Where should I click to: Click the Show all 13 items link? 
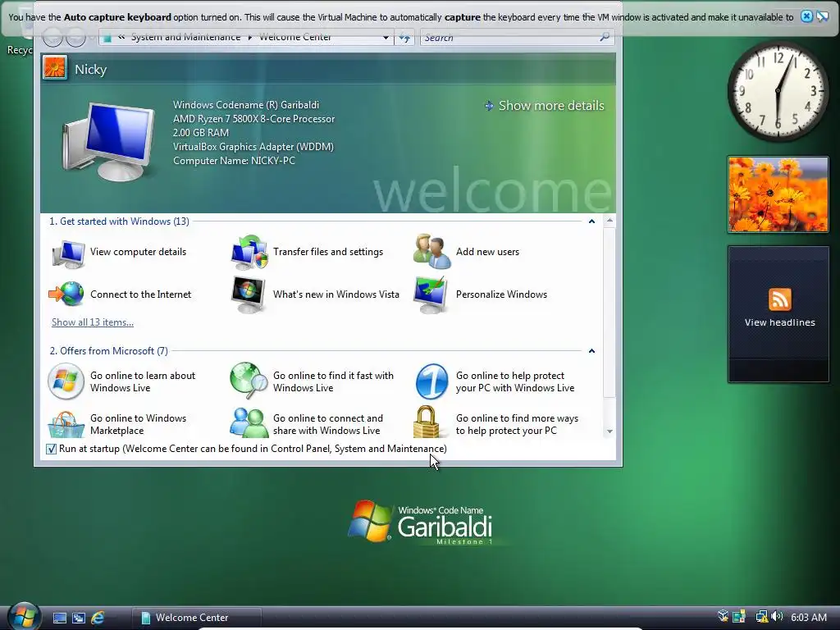(x=93, y=322)
